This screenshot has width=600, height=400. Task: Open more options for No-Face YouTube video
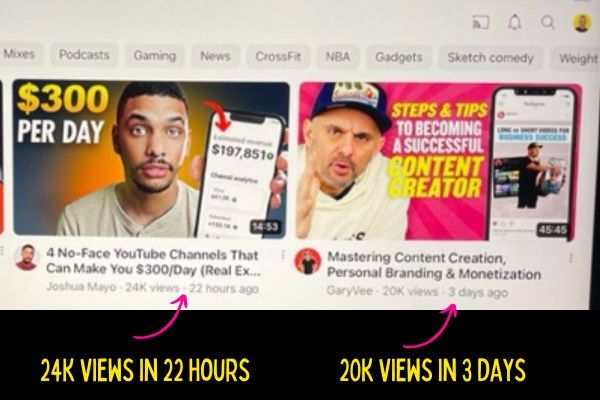(x=282, y=255)
